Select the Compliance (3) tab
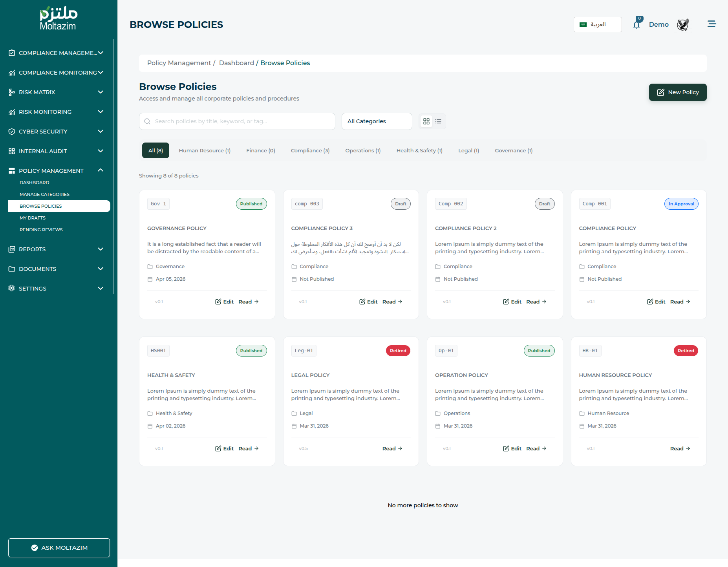Screen dimensions: 728x567 (310, 150)
